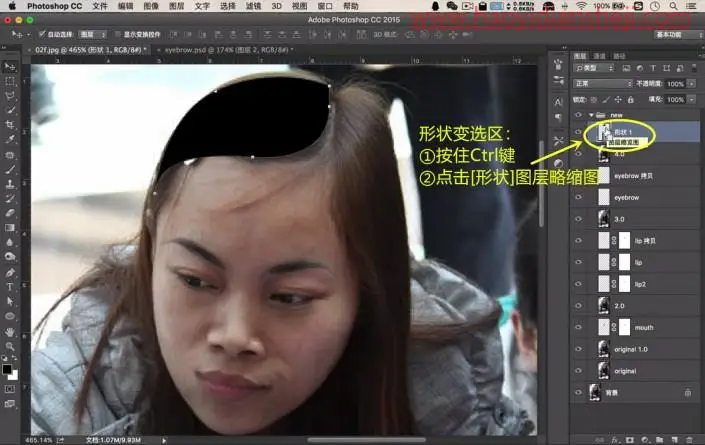Select the Eraser tool
Image resolution: width=705 pixels, height=445 pixels.
pyautogui.click(x=9, y=213)
